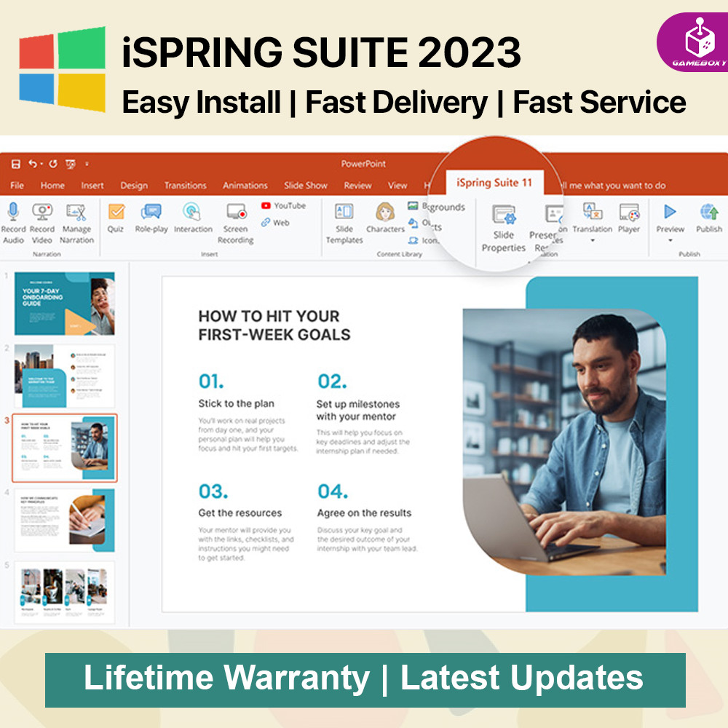This screenshot has height=728, width=728.
Task: Open the Review tab
Action: pos(357,185)
